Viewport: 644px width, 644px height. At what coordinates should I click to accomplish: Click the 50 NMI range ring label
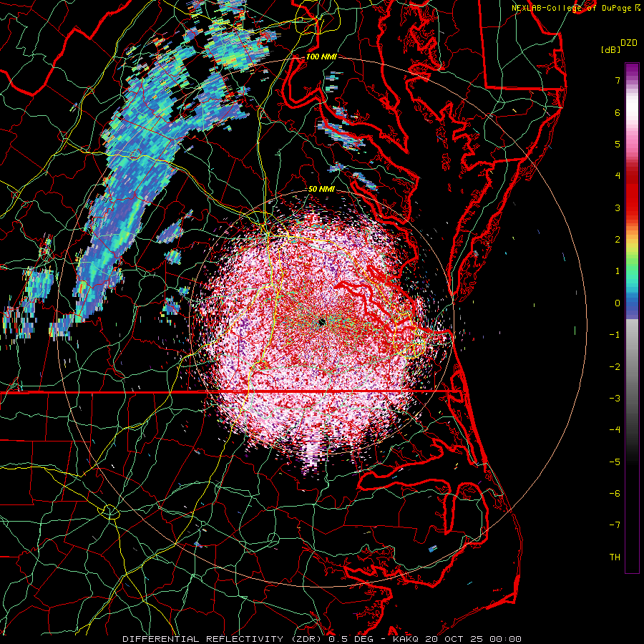pos(321,190)
